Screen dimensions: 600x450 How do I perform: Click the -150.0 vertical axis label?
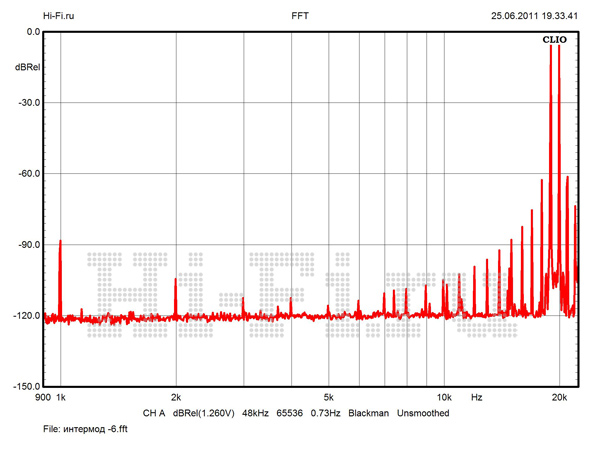25,387
